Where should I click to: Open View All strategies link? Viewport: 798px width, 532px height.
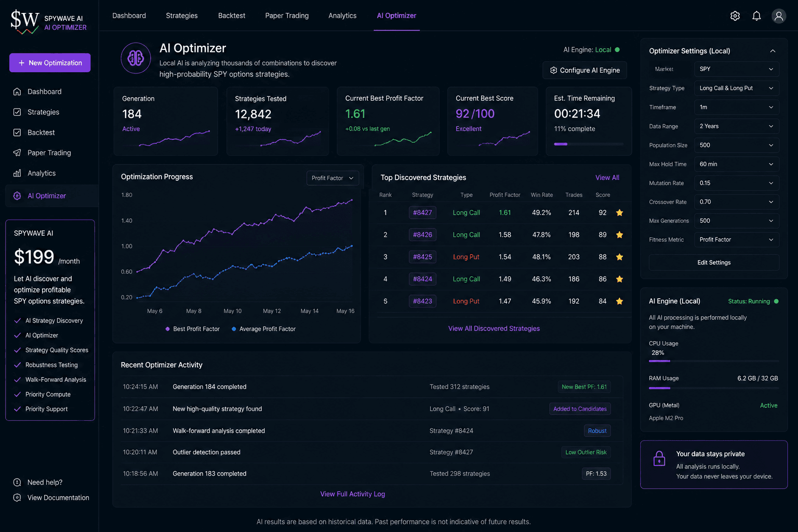pos(607,178)
